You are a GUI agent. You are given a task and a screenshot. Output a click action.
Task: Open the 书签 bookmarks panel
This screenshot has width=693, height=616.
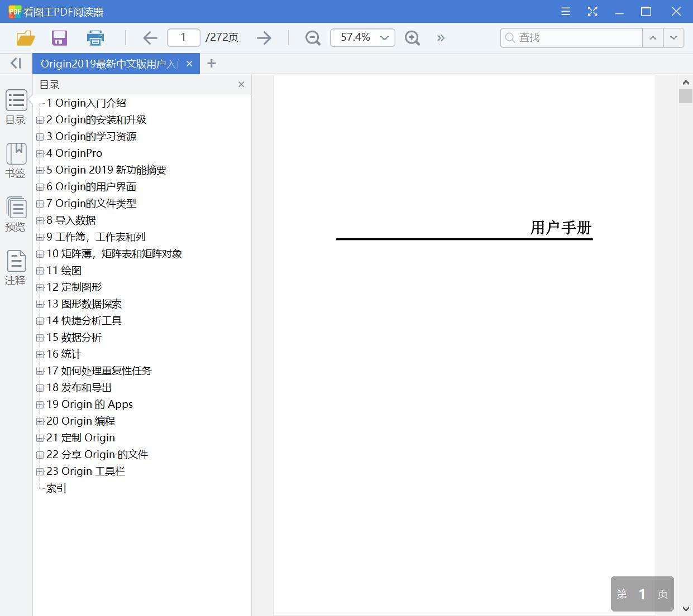[16, 161]
